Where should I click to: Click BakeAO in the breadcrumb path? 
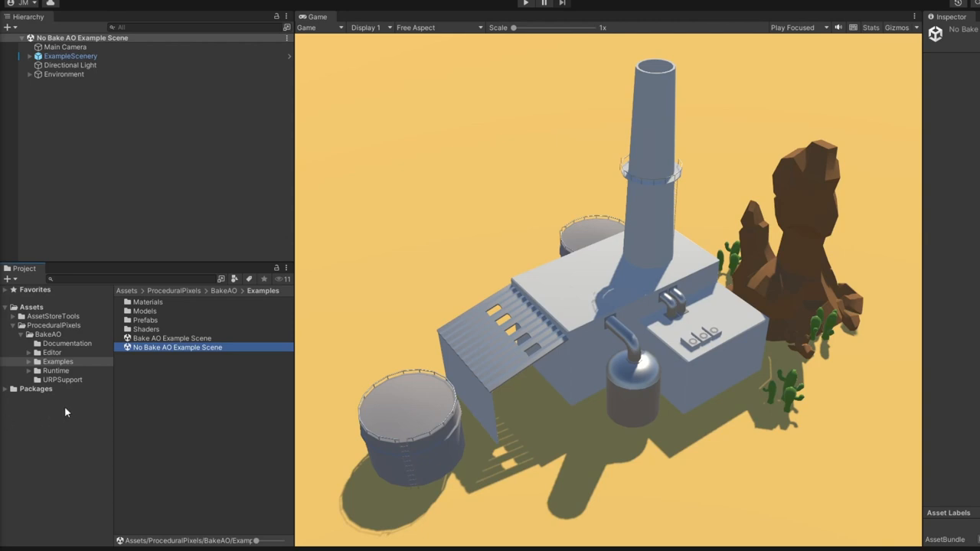tap(224, 291)
